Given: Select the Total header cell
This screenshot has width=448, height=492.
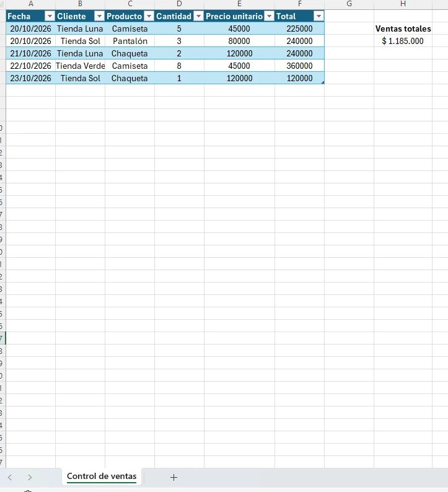Looking at the screenshot, I should [x=300, y=16].
